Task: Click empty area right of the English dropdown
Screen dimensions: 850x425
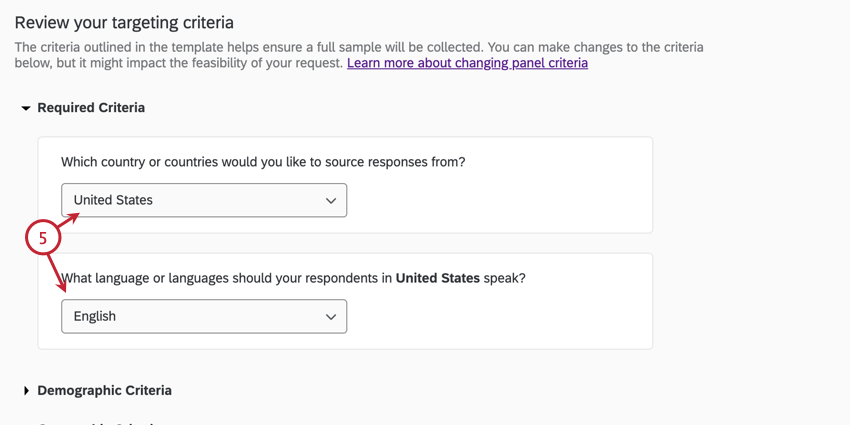Action: point(500,316)
